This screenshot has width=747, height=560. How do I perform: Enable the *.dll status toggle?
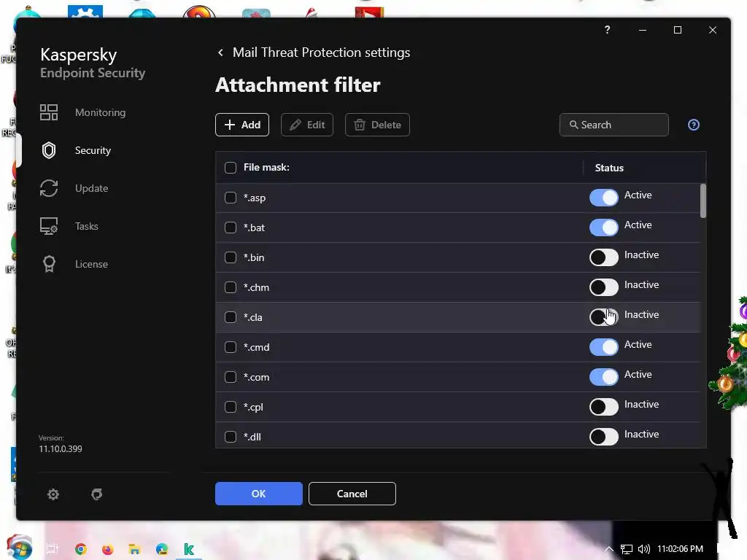point(603,436)
